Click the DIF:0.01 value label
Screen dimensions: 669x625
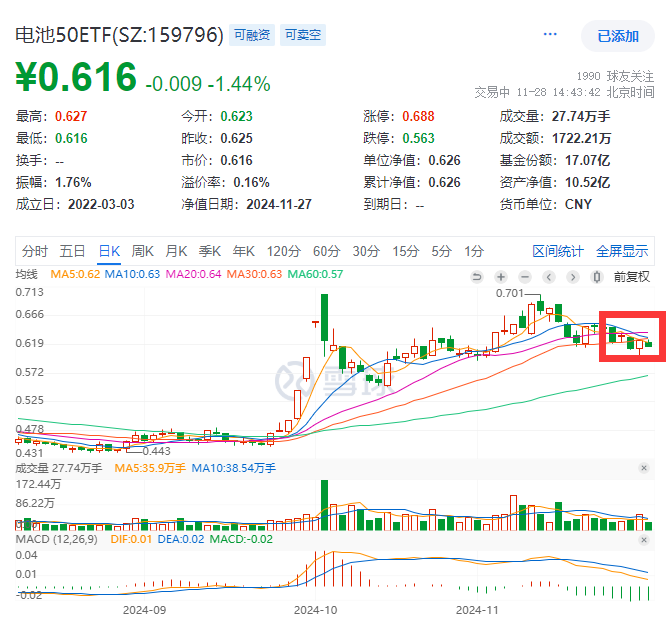point(131,540)
